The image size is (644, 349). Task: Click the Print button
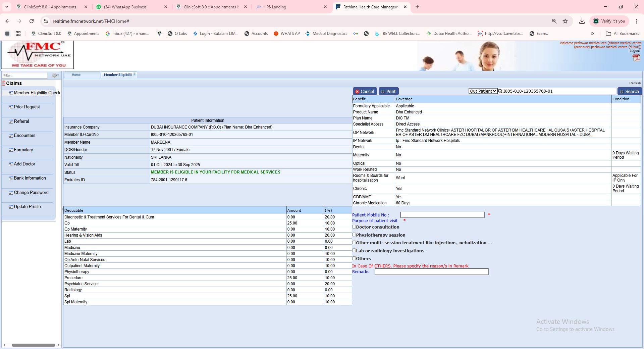point(388,91)
